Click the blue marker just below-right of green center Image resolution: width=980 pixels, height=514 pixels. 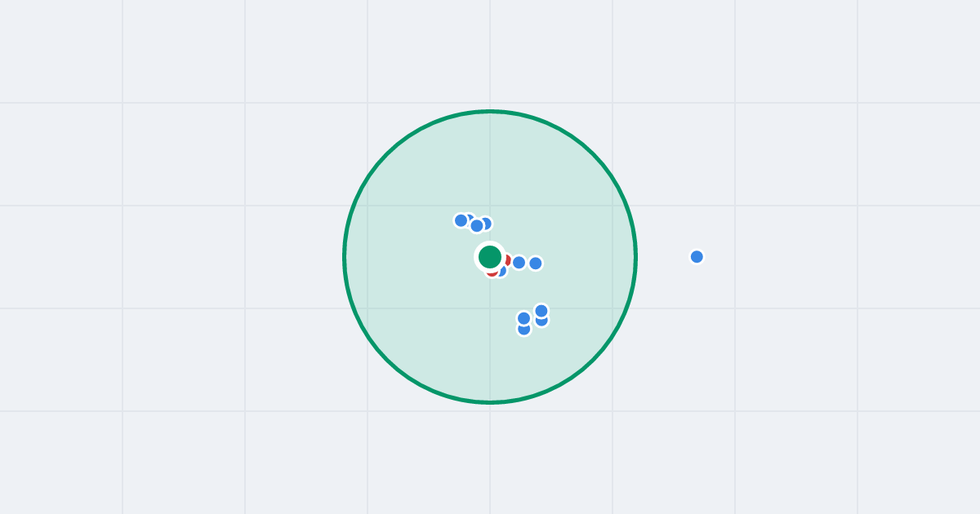pos(502,272)
